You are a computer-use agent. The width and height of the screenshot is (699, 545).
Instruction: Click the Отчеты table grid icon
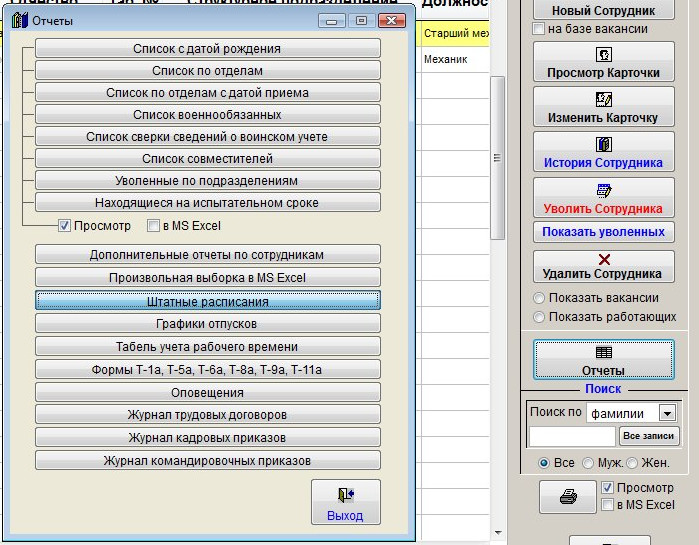pyautogui.click(x=604, y=352)
